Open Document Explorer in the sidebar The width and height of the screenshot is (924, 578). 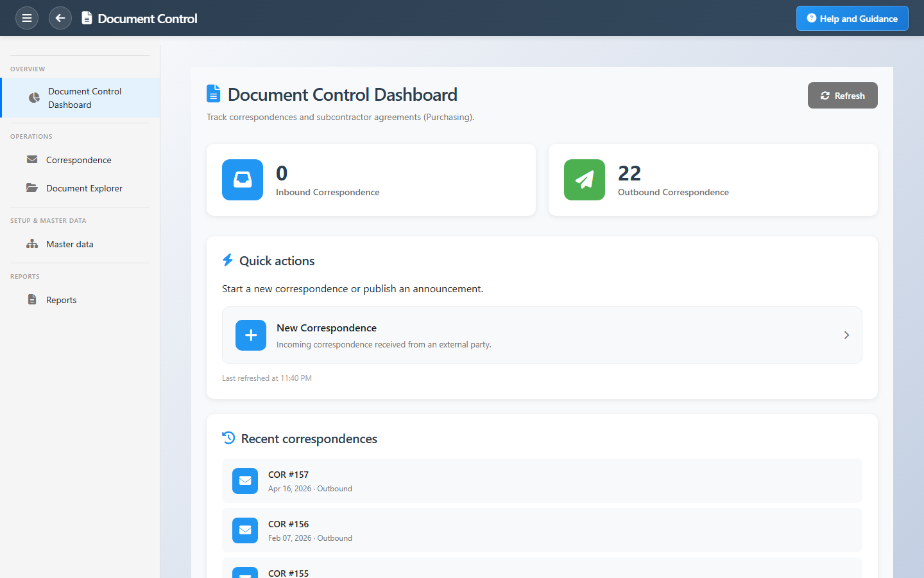point(80,188)
